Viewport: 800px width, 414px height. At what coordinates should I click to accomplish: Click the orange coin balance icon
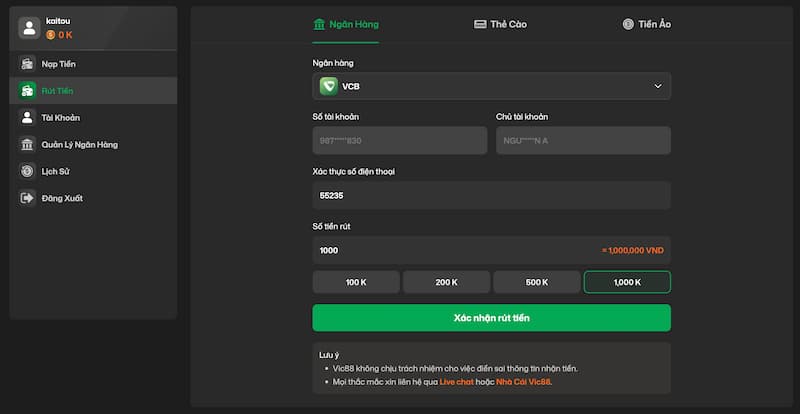[x=51, y=35]
